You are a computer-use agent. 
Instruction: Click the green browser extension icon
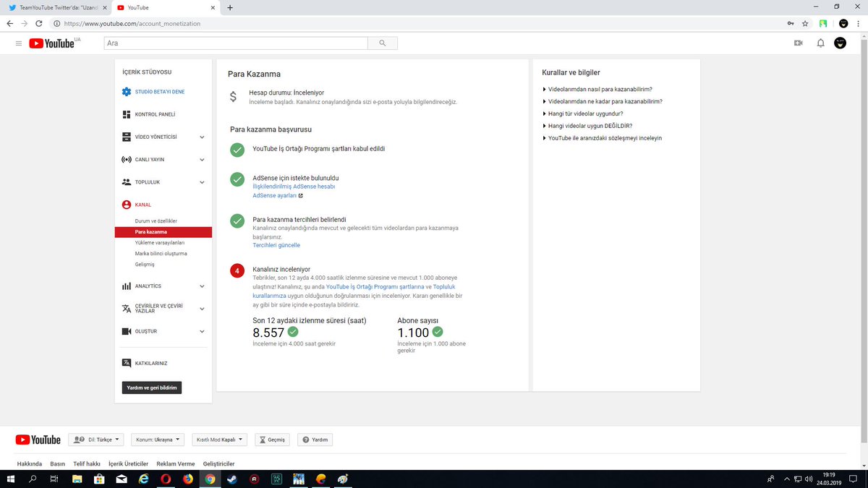tap(823, 23)
